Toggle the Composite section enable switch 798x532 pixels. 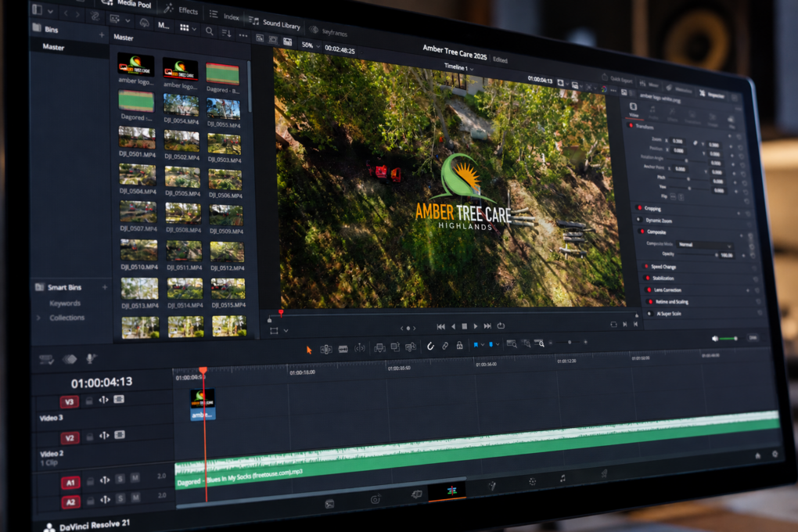(642, 232)
